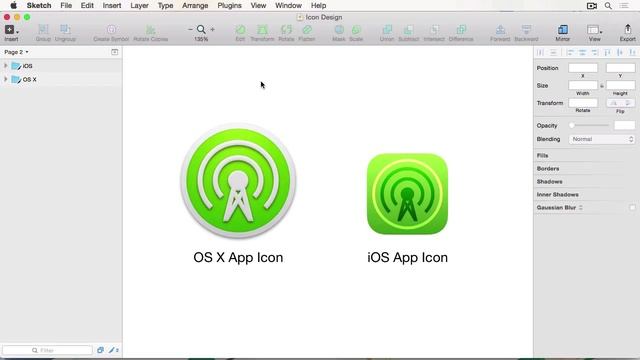Click the Inner Shadows section header
The width and height of the screenshot is (640, 360).
(x=558, y=195)
